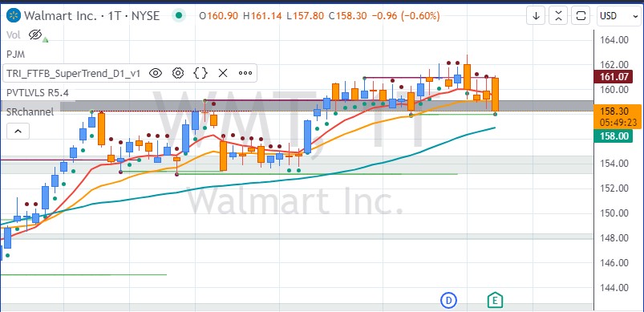Image resolution: width=644 pixels, height=312 pixels.
Task: Click the 144.00 price scale value
Action: tap(614, 288)
